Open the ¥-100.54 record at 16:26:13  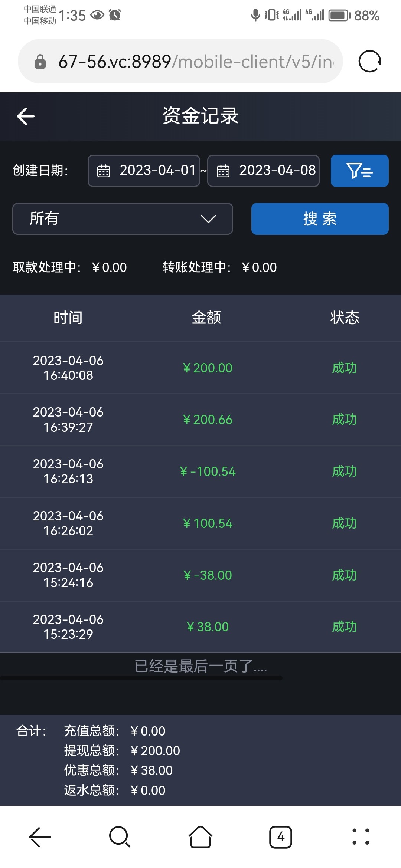[x=207, y=471]
